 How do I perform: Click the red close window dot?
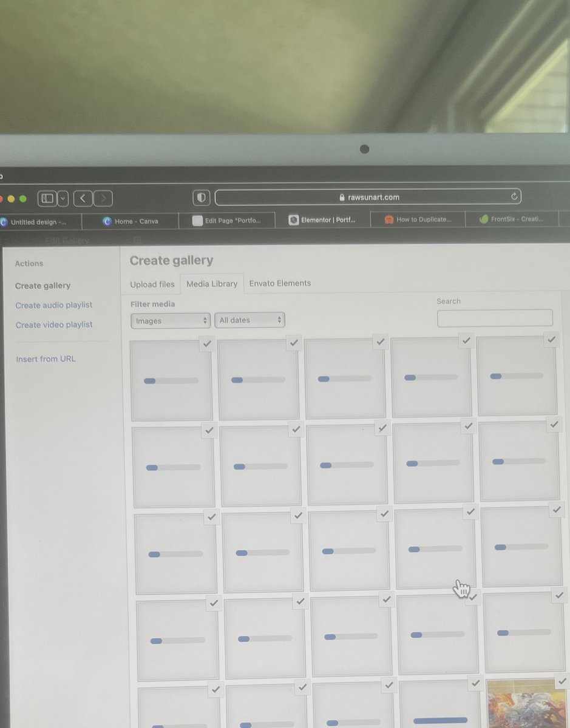click(x=1, y=199)
